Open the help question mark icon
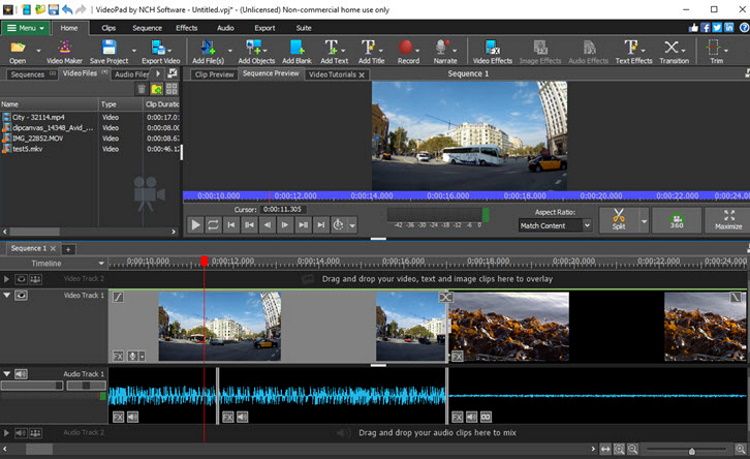Image resolution: width=750 pixels, height=459 pixels. pos(744,28)
